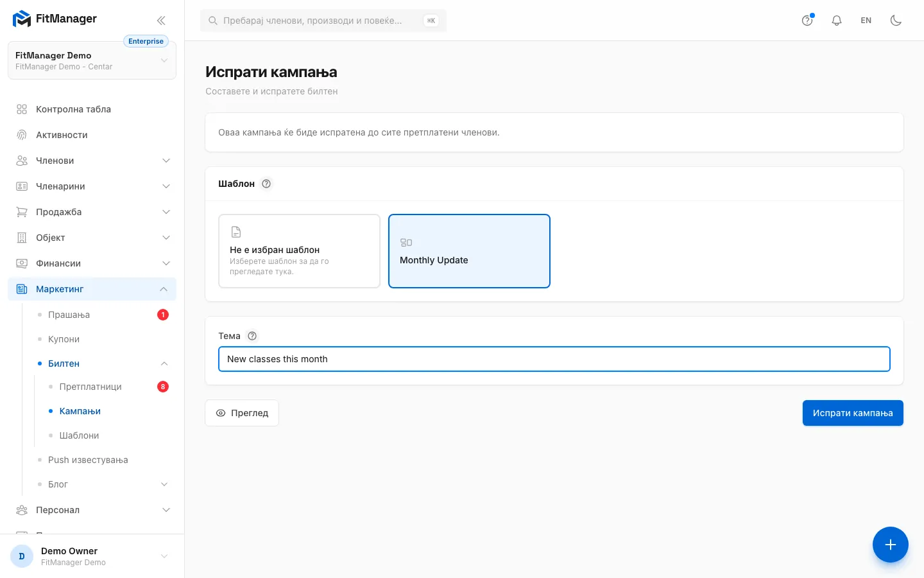Click the search members input field

pos(323,21)
